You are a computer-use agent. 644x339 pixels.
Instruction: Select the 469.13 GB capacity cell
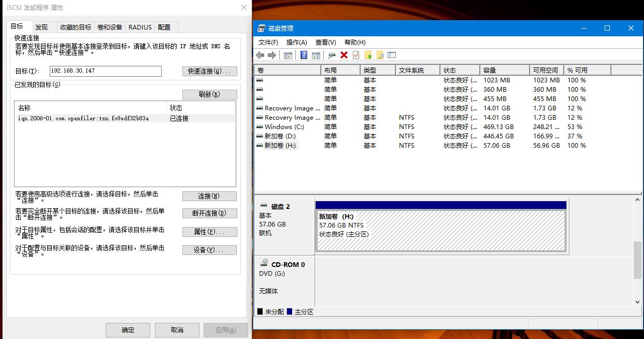point(498,126)
